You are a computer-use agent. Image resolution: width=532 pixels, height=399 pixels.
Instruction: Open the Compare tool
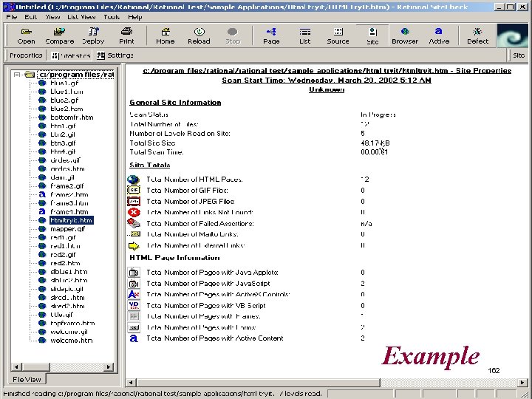59,36
